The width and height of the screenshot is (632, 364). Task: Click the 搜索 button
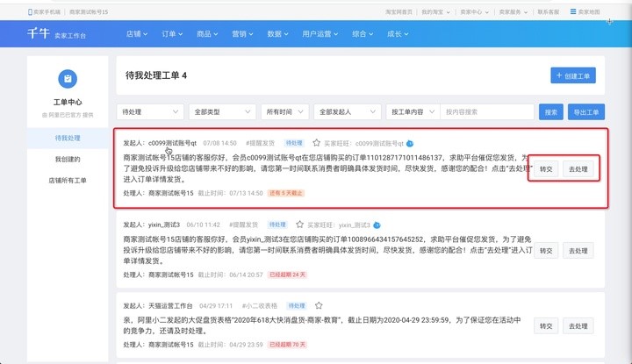tap(551, 112)
